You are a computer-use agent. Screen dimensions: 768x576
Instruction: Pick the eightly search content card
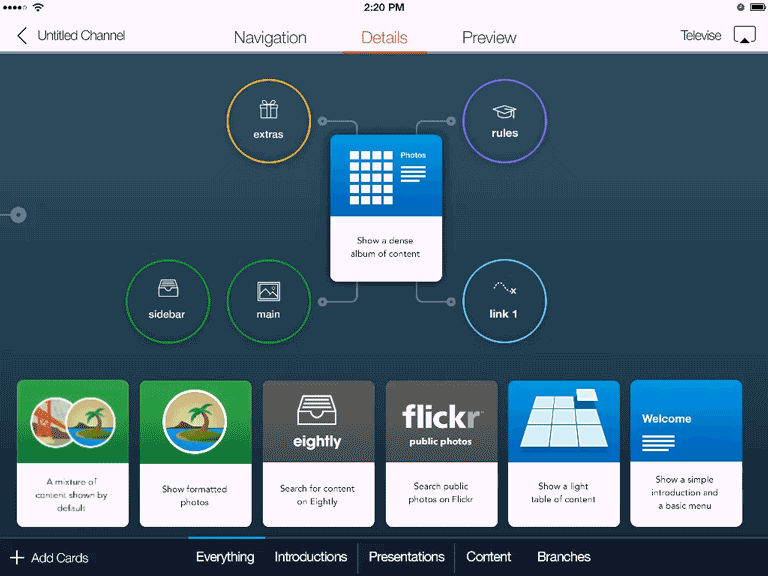(318, 454)
